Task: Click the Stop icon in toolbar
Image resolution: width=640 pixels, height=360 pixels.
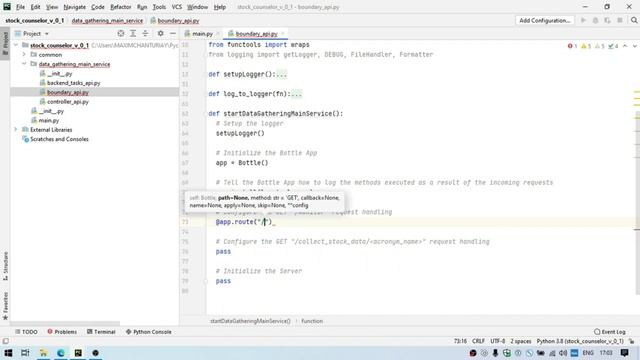Action: 620,20
